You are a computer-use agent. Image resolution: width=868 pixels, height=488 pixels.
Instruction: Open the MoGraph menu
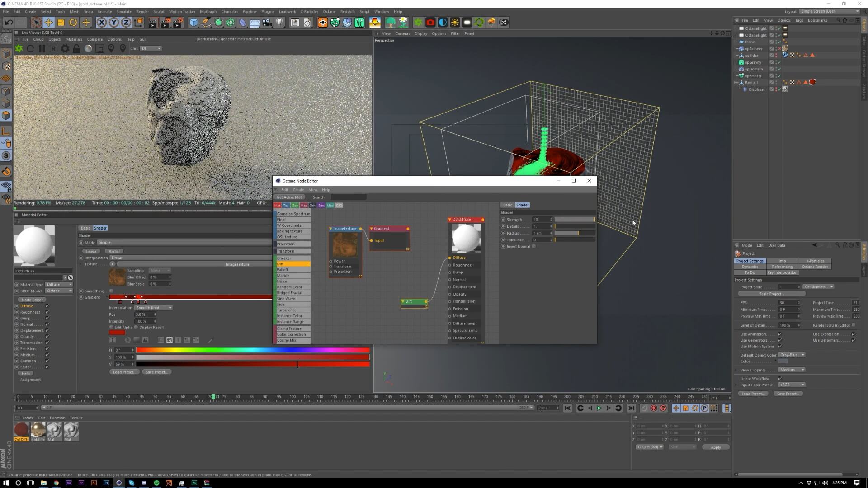pyautogui.click(x=208, y=11)
